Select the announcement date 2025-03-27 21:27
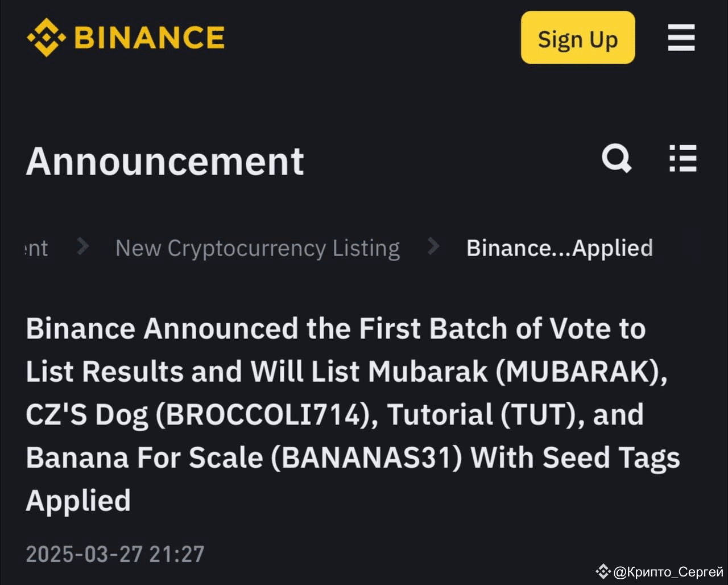Viewport: 728px width, 585px height. tap(115, 553)
